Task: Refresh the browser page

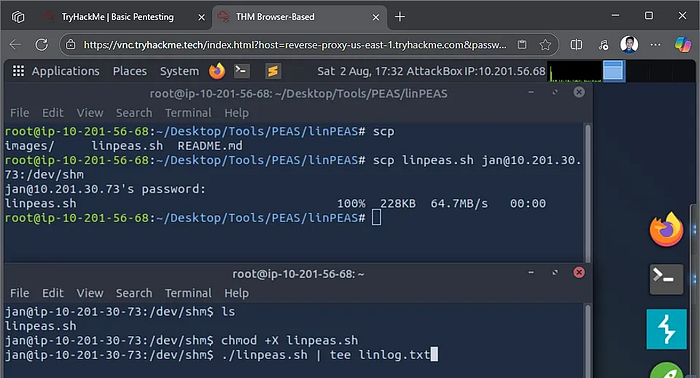Action: click(42, 45)
